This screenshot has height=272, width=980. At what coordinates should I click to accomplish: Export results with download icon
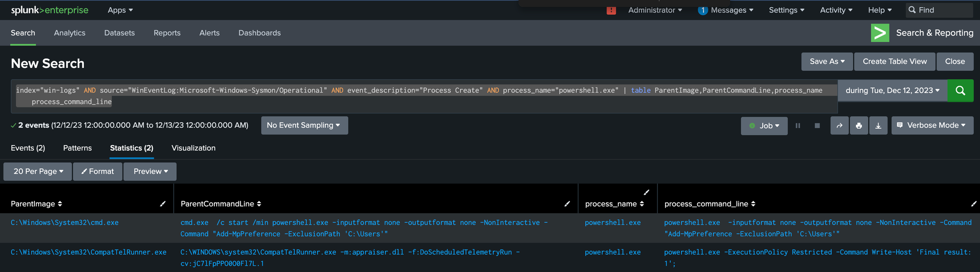pyautogui.click(x=878, y=126)
